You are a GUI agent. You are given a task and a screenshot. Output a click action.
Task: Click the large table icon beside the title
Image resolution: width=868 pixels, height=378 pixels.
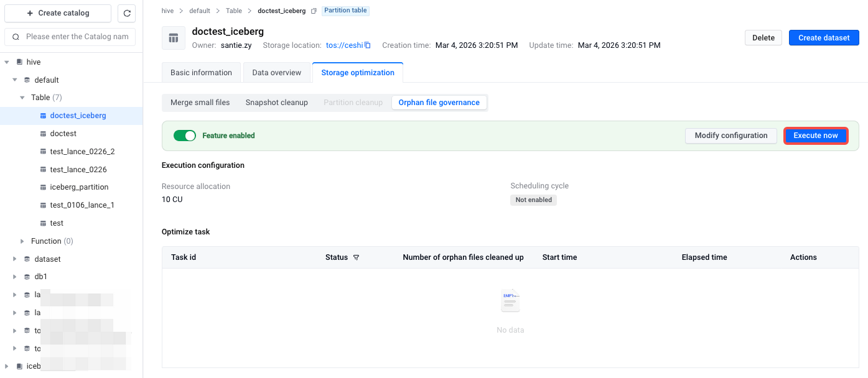pos(174,38)
